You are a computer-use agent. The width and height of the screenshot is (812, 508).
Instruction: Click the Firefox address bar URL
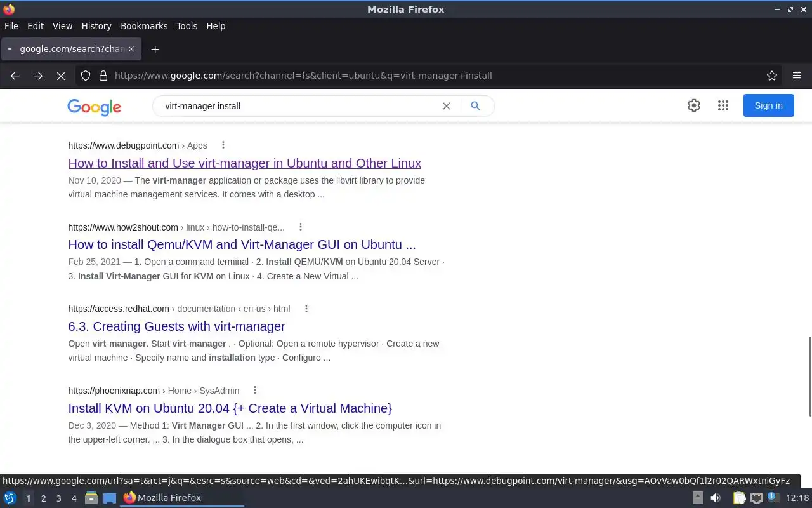(x=438, y=76)
